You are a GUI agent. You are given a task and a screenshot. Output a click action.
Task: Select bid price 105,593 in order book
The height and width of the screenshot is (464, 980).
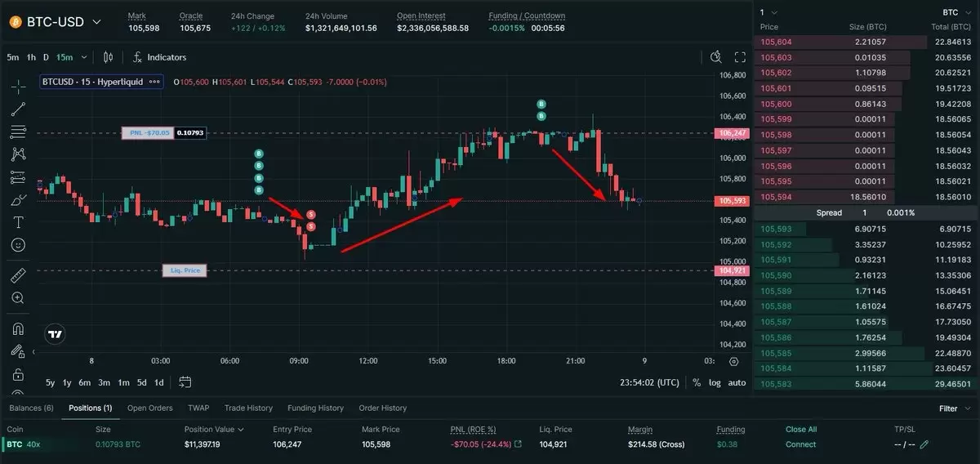click(x=776, y=229)
